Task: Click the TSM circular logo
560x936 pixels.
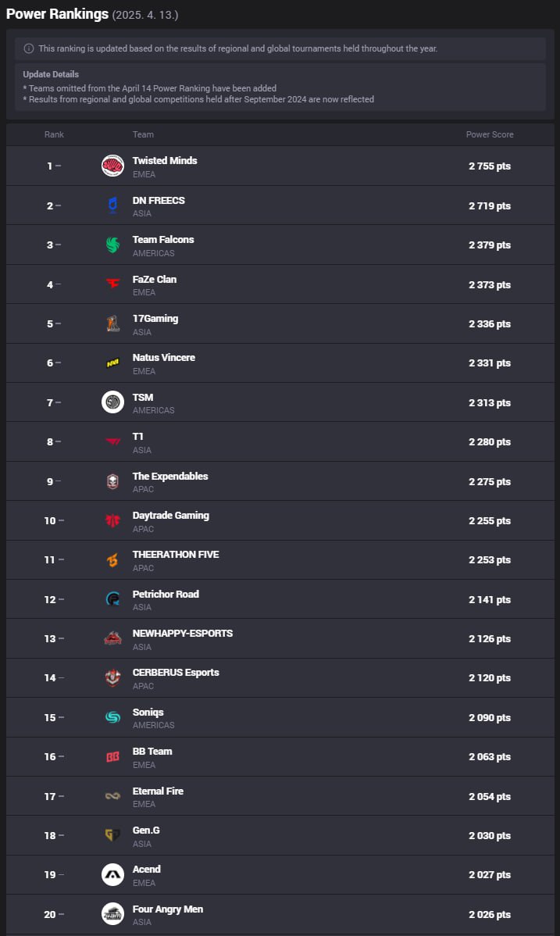Action: pyautogui.click(x=112, y=402)
